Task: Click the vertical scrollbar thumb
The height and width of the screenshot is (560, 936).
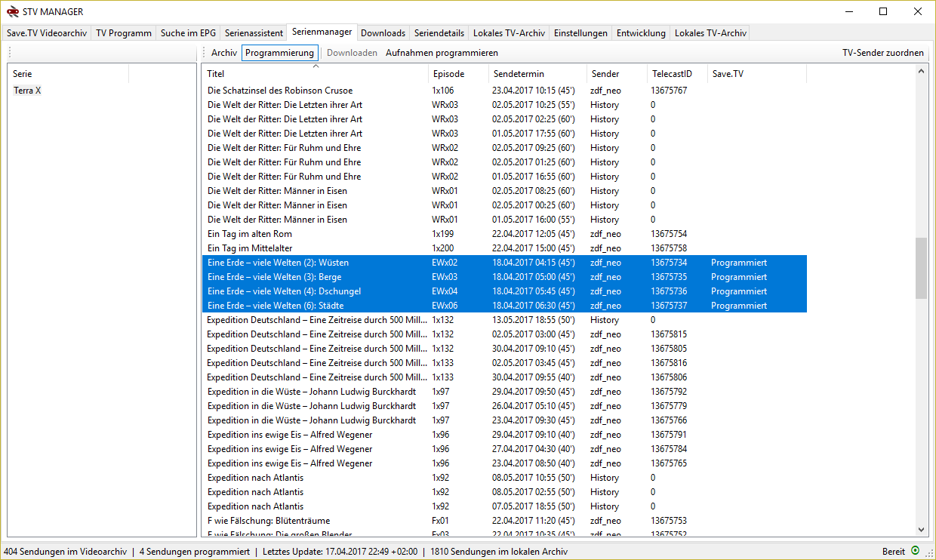Action: [x=921, y=268]
